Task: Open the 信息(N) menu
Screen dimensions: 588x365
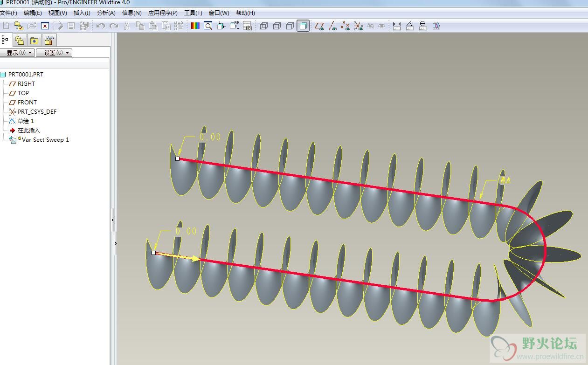Action: pos(132,13)
